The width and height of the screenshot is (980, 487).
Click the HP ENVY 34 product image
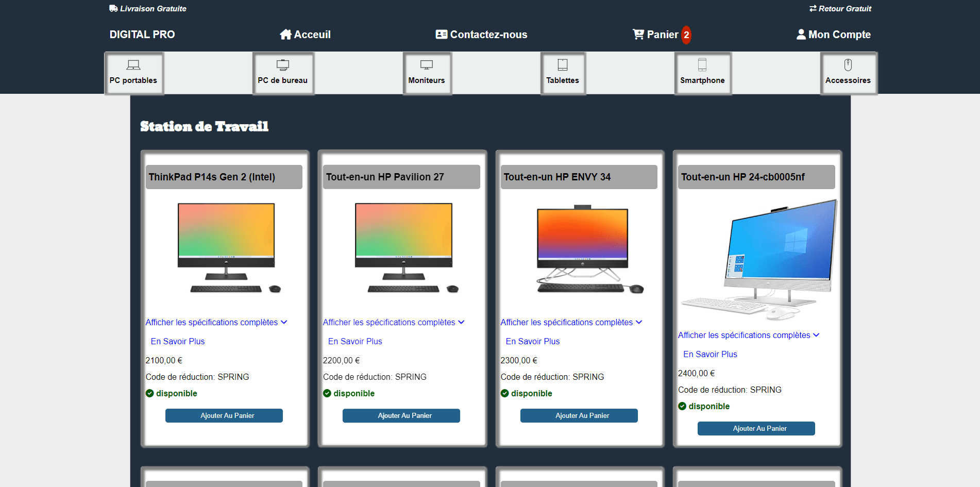point(583,249)
